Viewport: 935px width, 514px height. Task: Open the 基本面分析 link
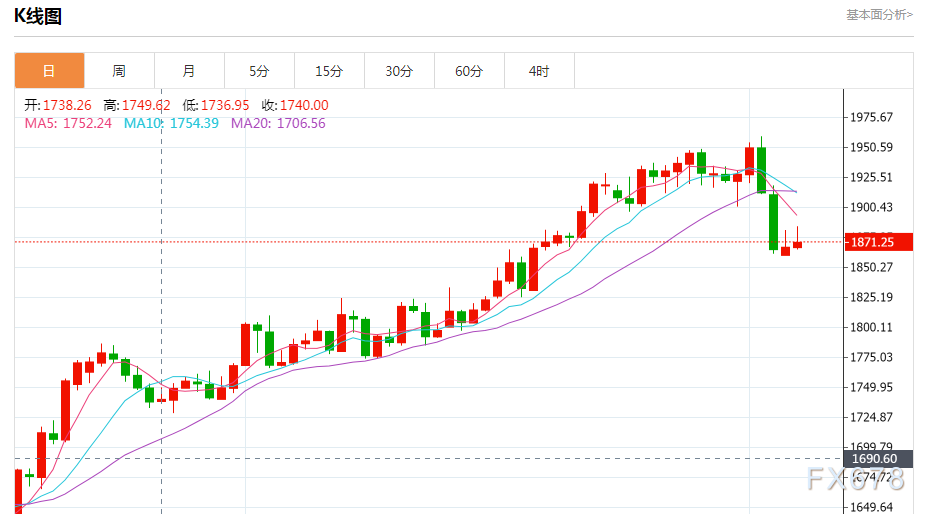coord(880,14)
